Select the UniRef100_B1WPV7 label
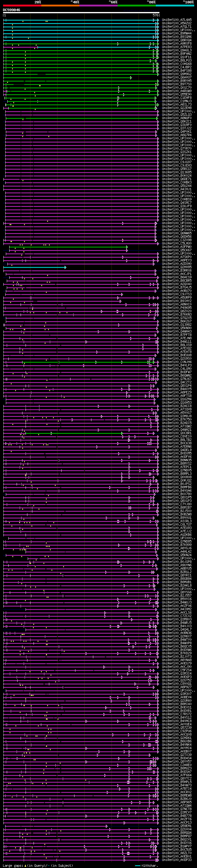The height and width of the screenshot is (868, 197). tap(176, 846)
